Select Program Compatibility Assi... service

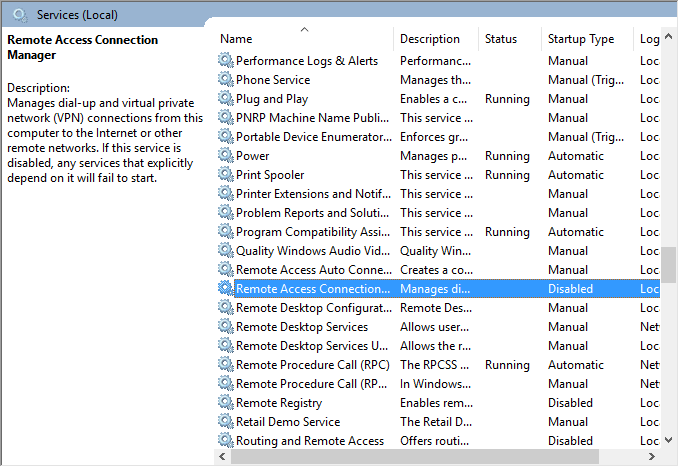[313, 232]
